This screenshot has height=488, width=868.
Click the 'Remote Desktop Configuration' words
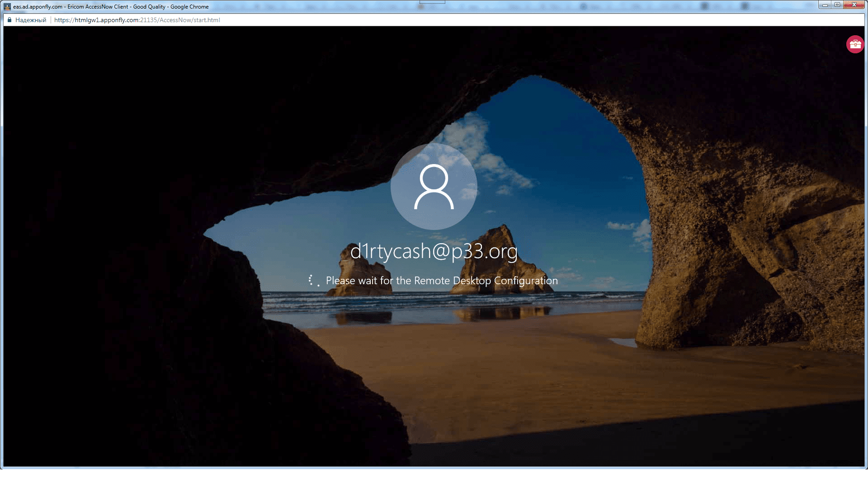point(486,281)
